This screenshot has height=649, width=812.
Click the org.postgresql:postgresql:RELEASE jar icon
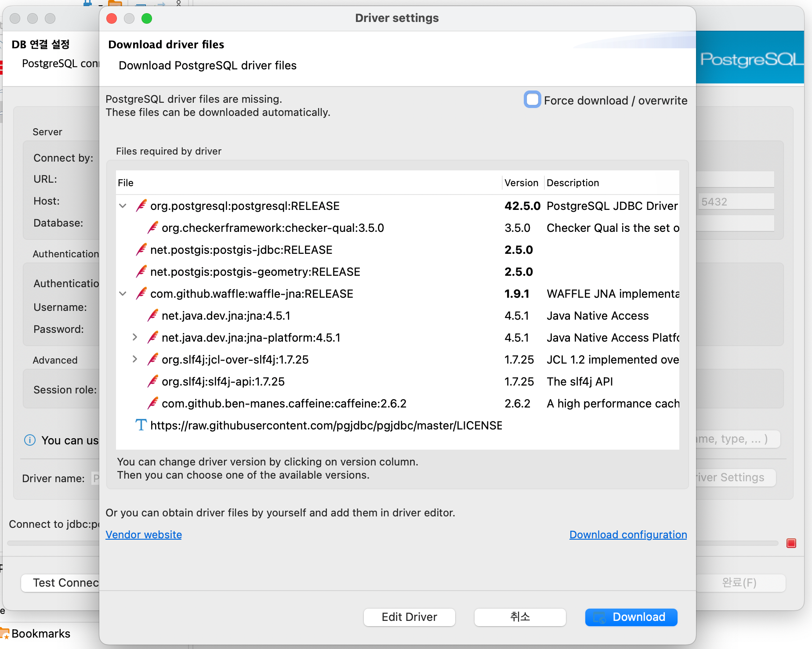click(141, 206)
